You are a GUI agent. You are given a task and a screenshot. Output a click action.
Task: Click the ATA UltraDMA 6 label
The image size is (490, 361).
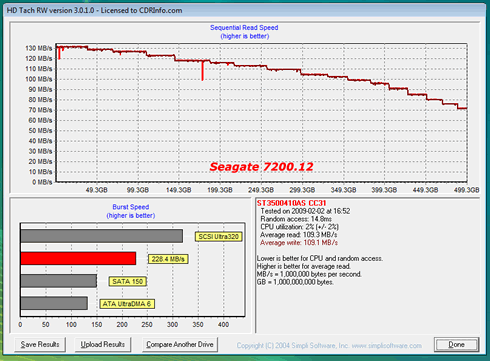127,304
